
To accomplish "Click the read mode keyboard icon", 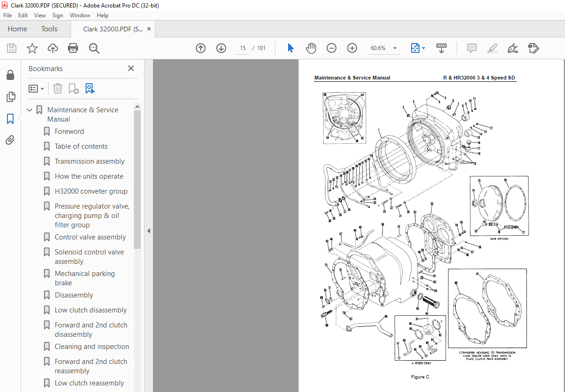I will [442, 48].
